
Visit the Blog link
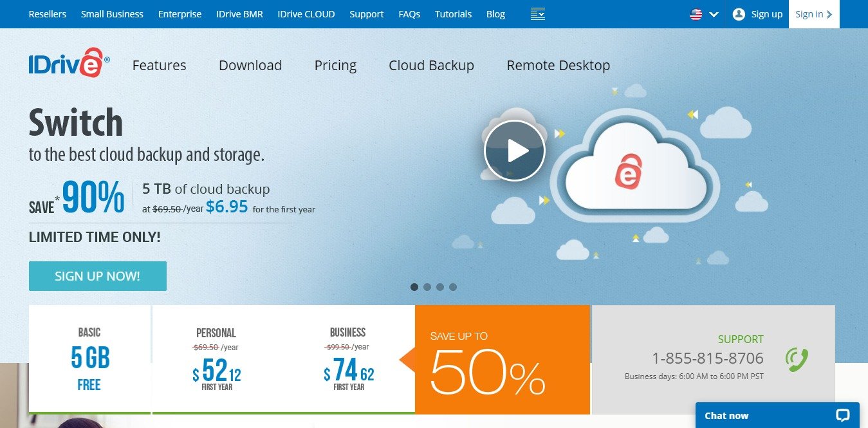point(495,14)
